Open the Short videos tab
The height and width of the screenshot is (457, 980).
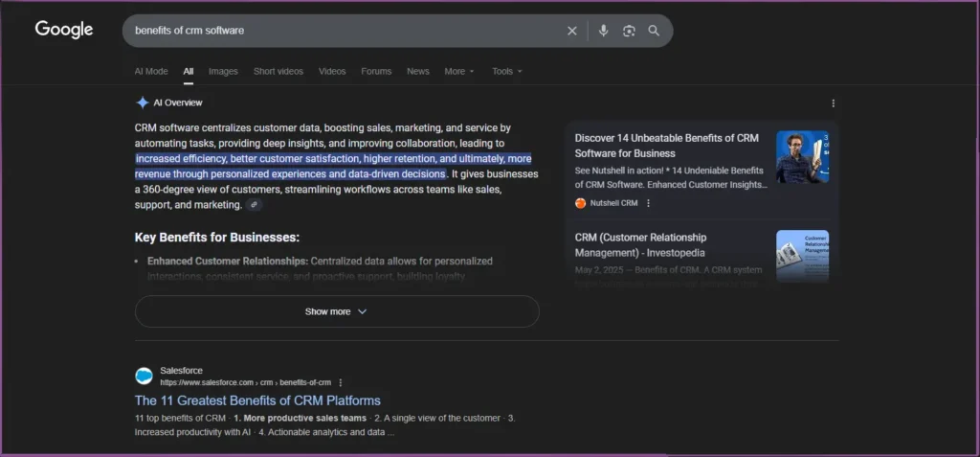[278, 71]
